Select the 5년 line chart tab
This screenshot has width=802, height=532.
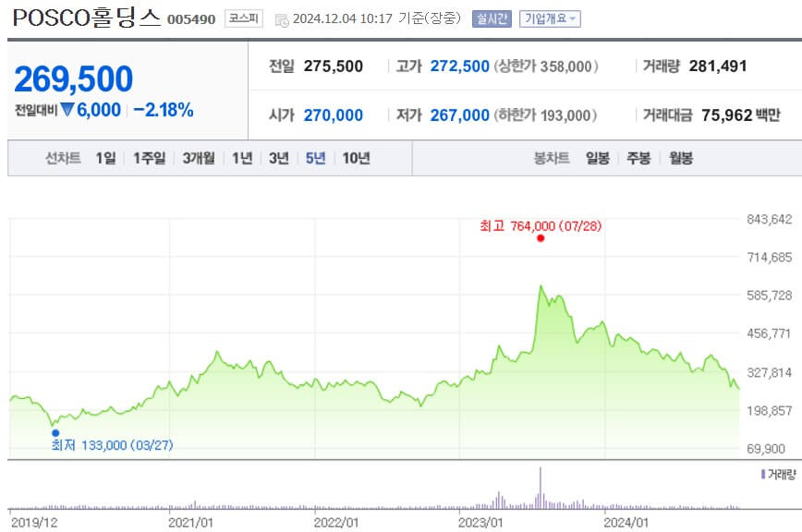(316, 158)
